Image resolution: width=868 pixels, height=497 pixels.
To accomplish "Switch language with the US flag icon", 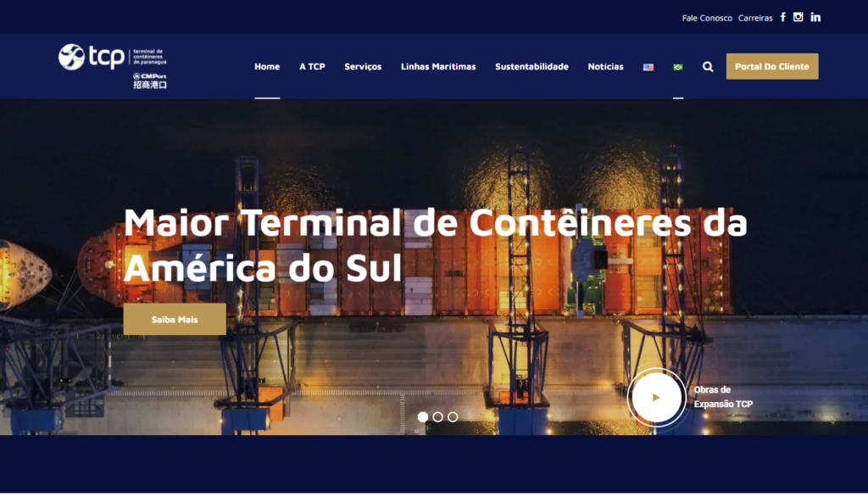I will (648, 67).
